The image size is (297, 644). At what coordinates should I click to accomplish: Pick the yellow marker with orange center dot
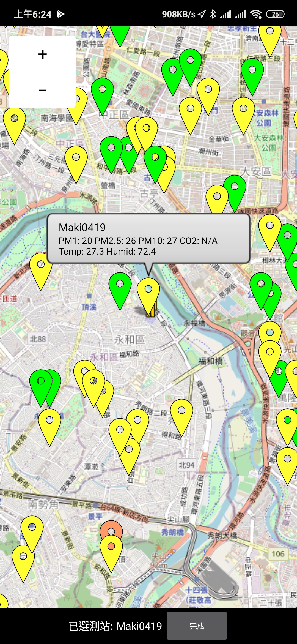(x=111, y=549)
